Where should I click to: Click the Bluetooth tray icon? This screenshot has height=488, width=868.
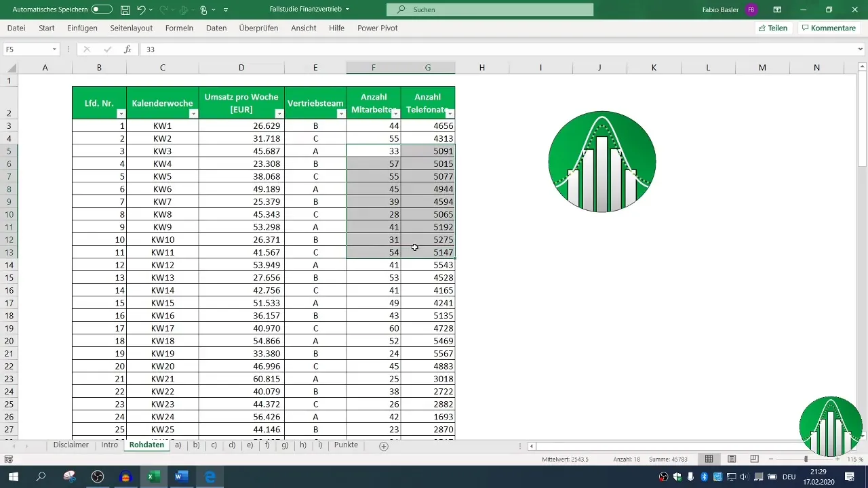(x=705, y=477)
